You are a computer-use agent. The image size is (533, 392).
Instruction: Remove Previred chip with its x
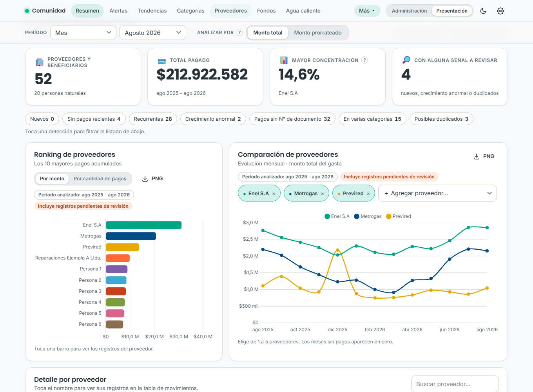pyautogui.click(x=368, y=194)
